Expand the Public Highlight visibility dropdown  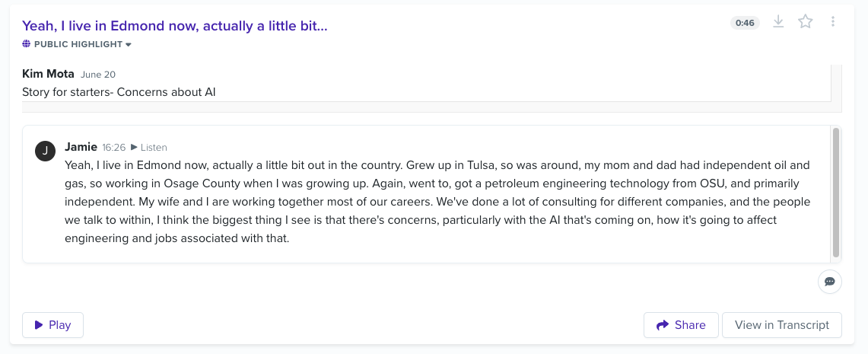pos(77,44)
